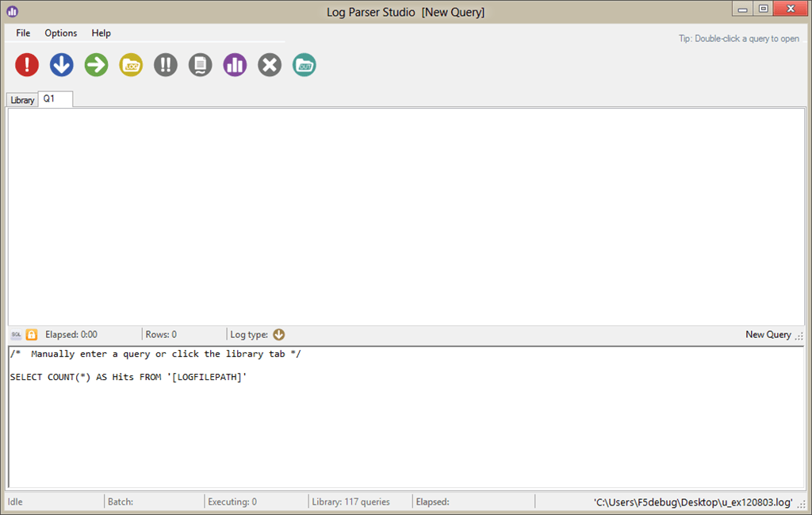Viewport: 812px width, 515px height.
Task: Click the SELECT COUNT(*) query line
Action: coord(128,377)
